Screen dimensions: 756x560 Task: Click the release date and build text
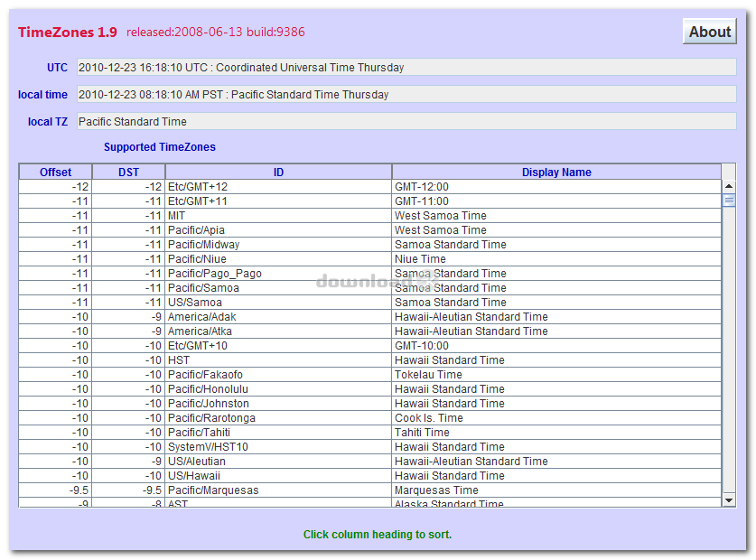coord(216,32)
